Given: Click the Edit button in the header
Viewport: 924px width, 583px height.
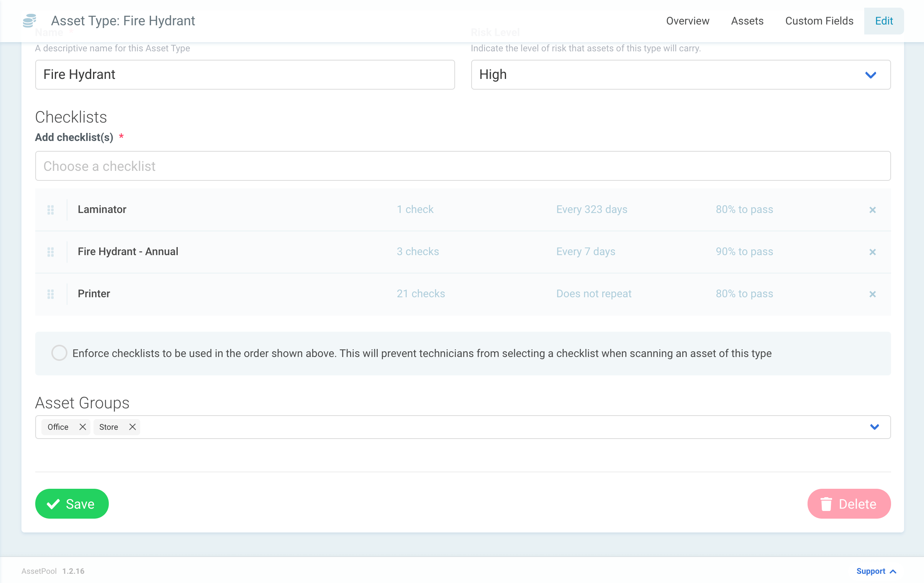Looking at the screenshot, I should (883, 21).
